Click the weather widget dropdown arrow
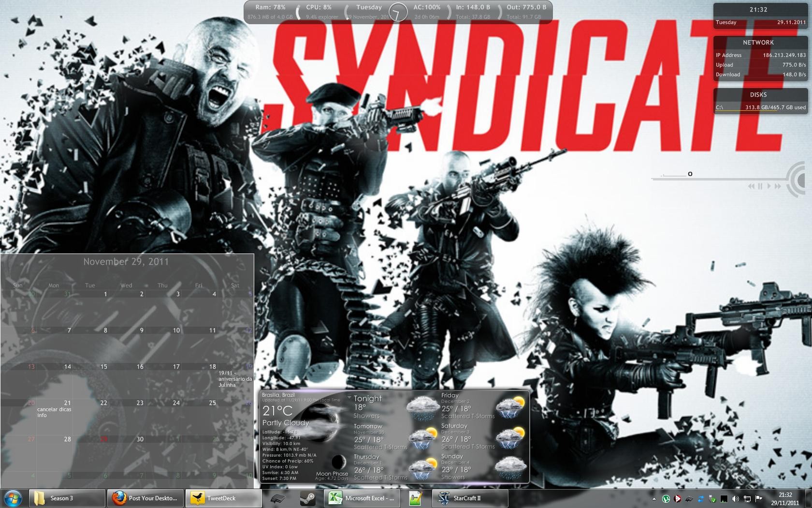Image resolution: width=812 pixels, height=508 pixels. (349, 397)
